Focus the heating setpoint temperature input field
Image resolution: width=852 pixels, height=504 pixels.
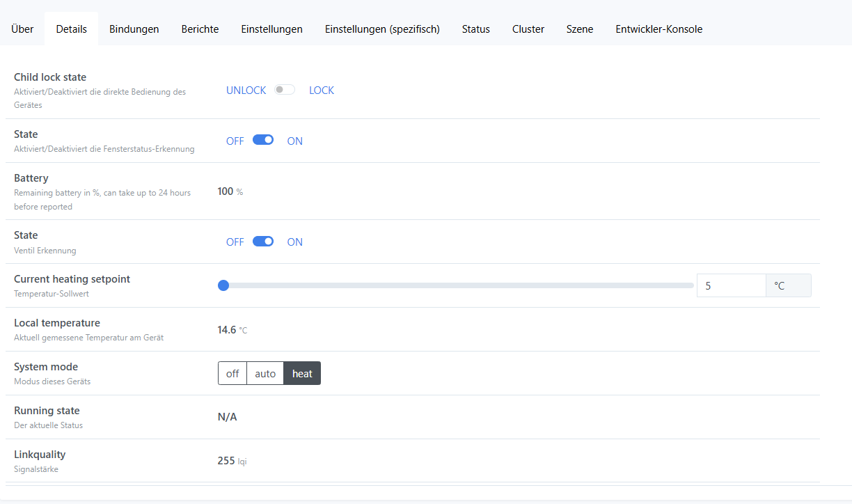pyautogui.click(x=731, y=285)
